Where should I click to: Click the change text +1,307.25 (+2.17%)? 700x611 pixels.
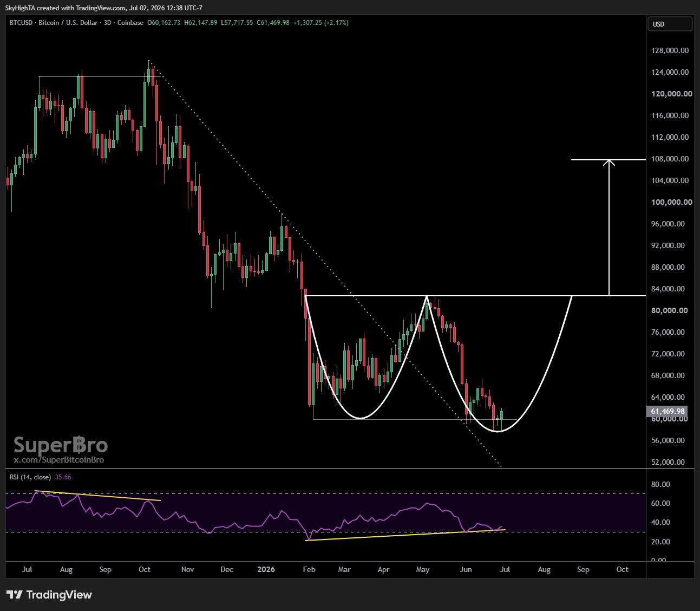(x=320, y=23)
